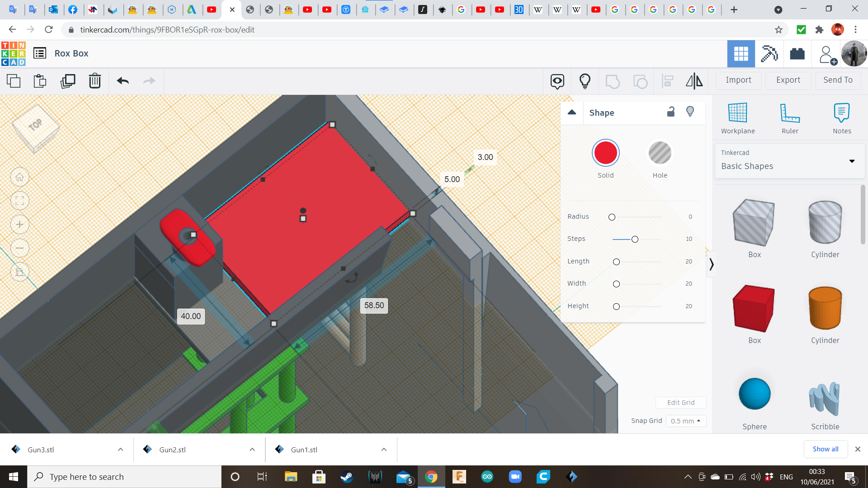Image resolution: width=868 pixels, height=488 pixels.
Task: Open Snap Grid size dropdown
Action: [685, 421]
